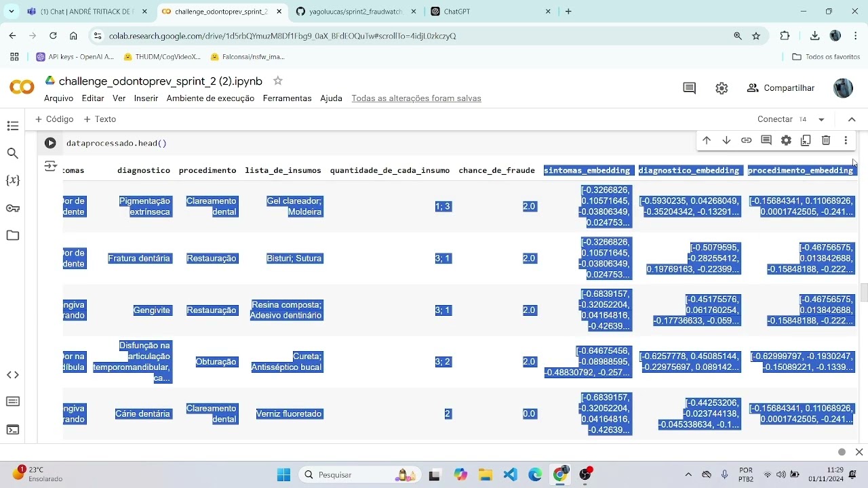Move cell down
This screenshot has height=488, width=868.
[726, 140]
